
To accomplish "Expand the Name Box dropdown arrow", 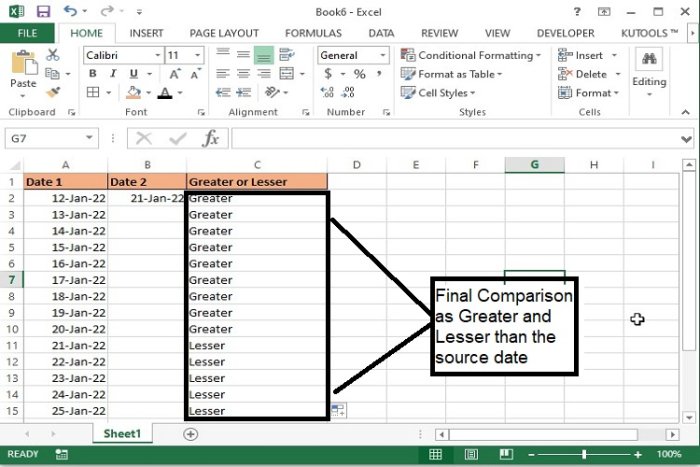I will point(89,138).
